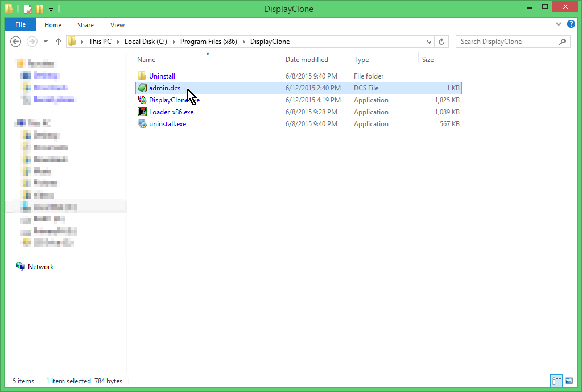Expand the ribbon with the chevron
This screenshot has height=392, width=582.
point(559,24)
